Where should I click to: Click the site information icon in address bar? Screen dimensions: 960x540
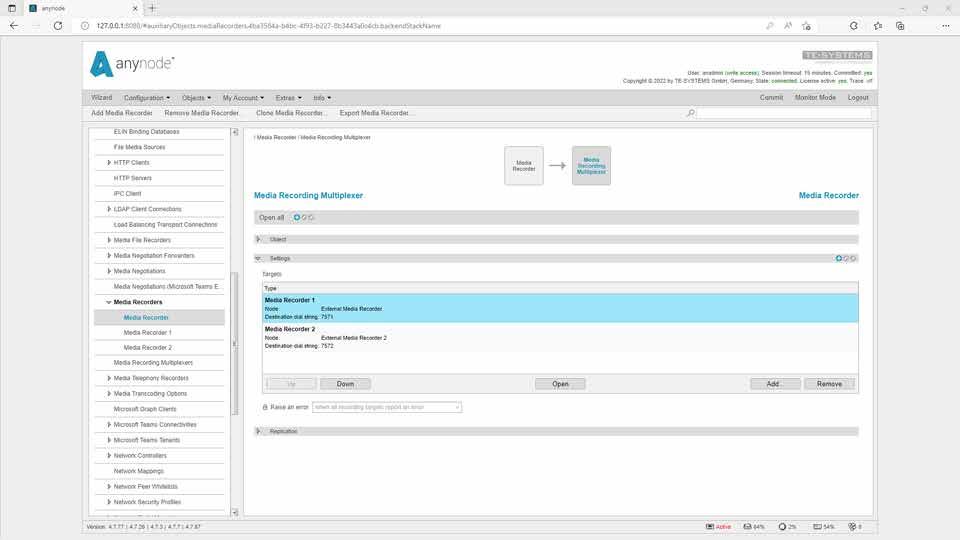pyautogui.click(x=85, y=26)
